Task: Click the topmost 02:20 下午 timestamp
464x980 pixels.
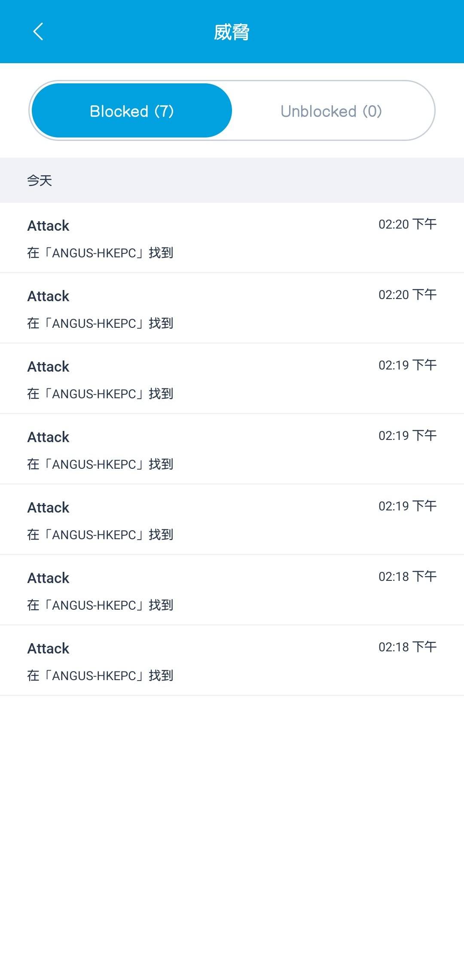Action: pos(407,224)
